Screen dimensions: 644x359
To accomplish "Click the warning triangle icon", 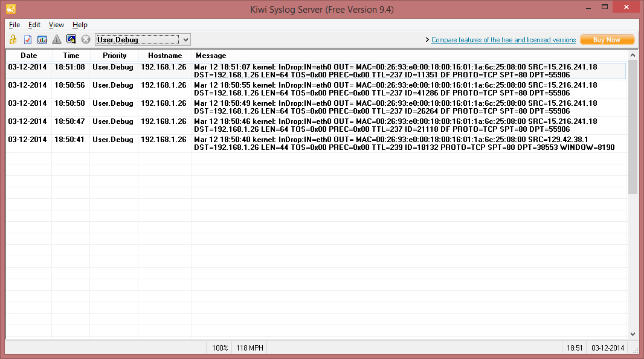I will [x=57, y=39].
